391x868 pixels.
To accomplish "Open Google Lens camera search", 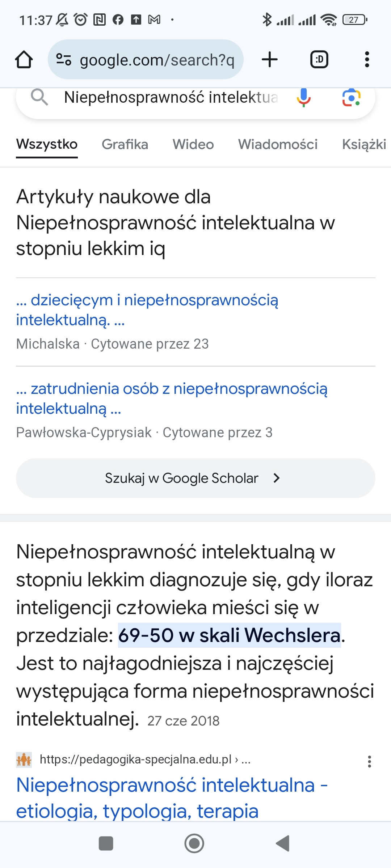I will pyautogui.click(x=351, y=98).
